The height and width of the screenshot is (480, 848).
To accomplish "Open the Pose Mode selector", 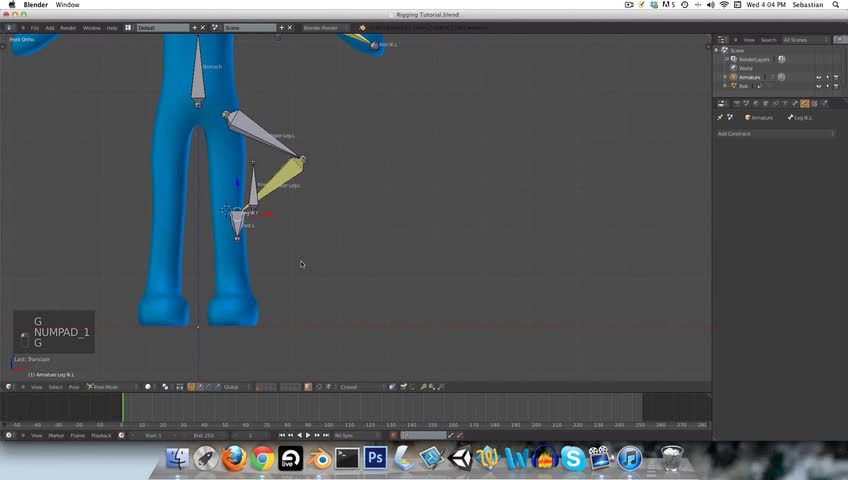I will coord(111,387).
